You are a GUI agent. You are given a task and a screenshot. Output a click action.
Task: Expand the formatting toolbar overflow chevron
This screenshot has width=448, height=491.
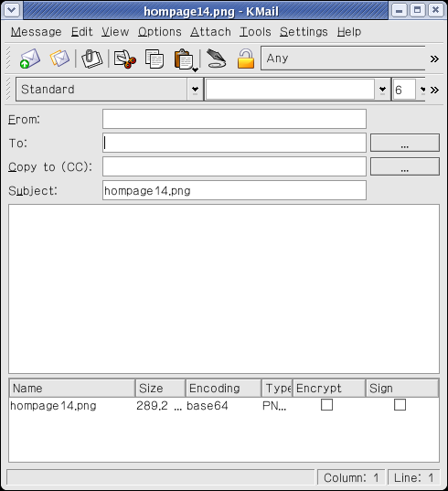(x=434, y=91)
